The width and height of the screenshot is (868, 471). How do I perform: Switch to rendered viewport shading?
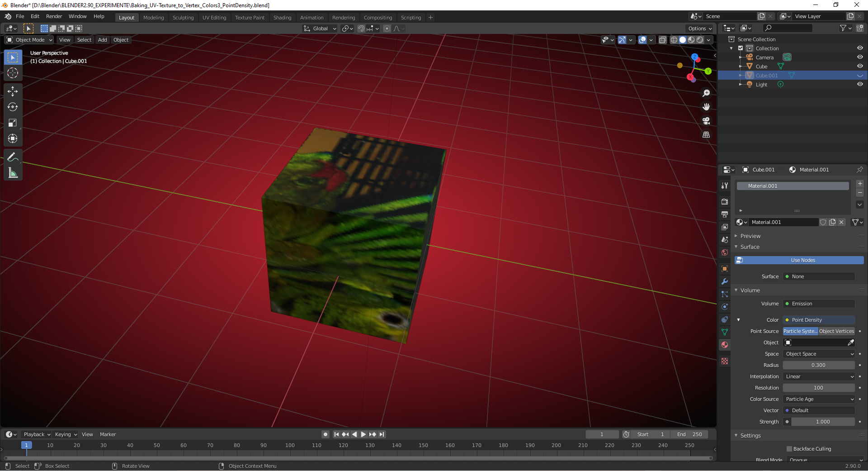click(699, 40)
